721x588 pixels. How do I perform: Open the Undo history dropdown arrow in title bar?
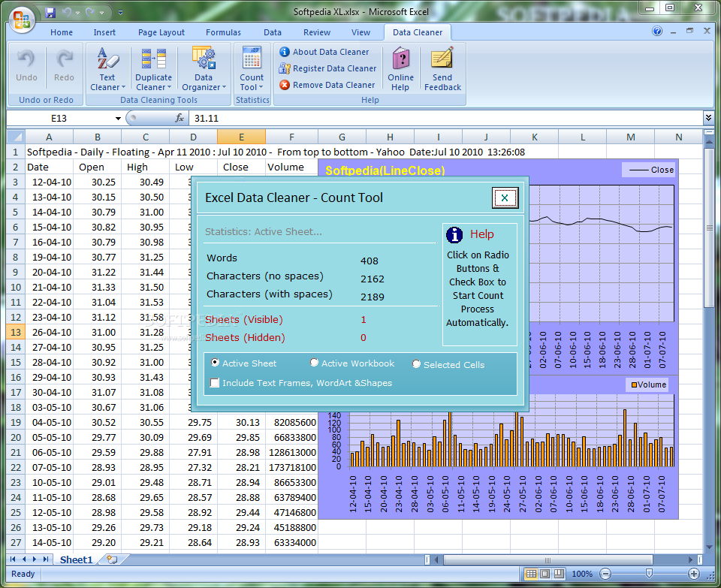77,13
